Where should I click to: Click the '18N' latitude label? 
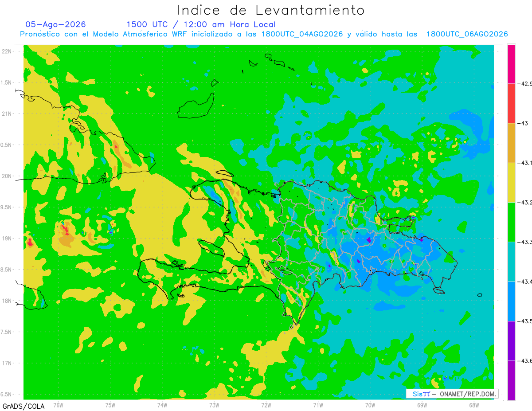6,301
